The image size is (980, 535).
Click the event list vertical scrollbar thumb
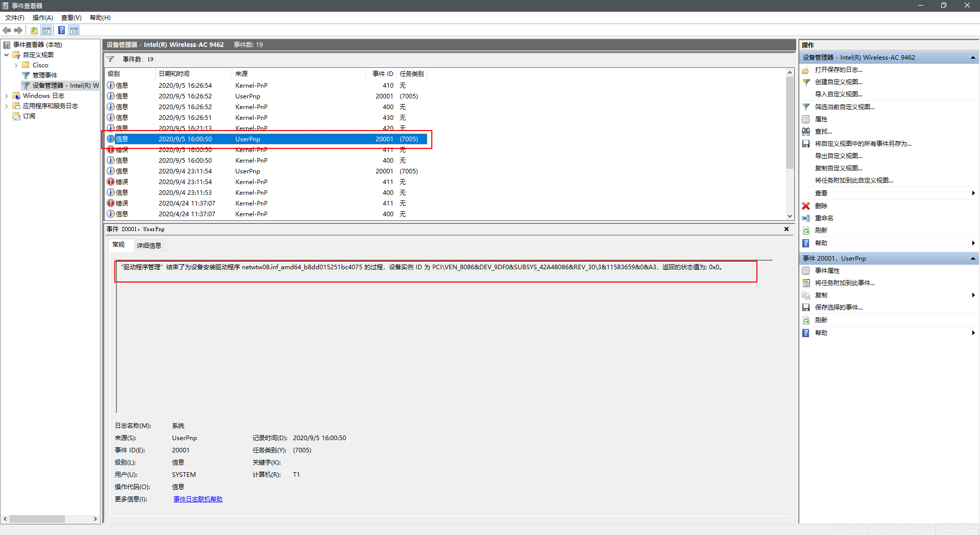click(790, 122)
